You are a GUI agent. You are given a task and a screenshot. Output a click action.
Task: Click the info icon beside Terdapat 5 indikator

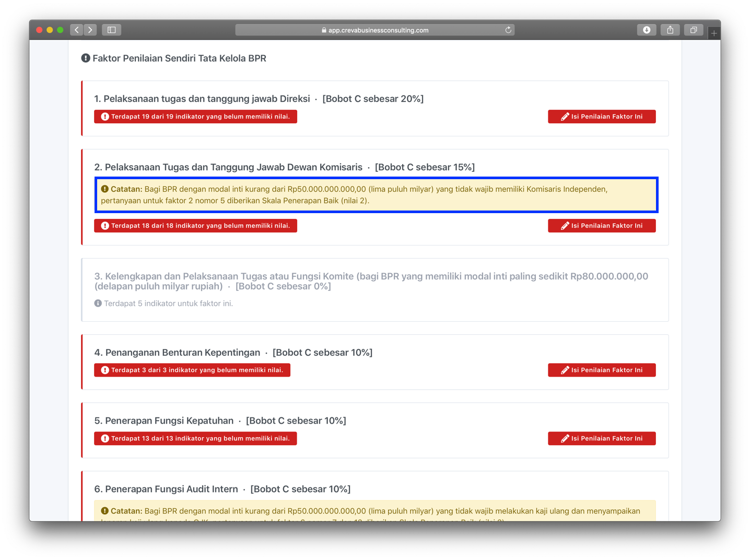coord(98,303)
